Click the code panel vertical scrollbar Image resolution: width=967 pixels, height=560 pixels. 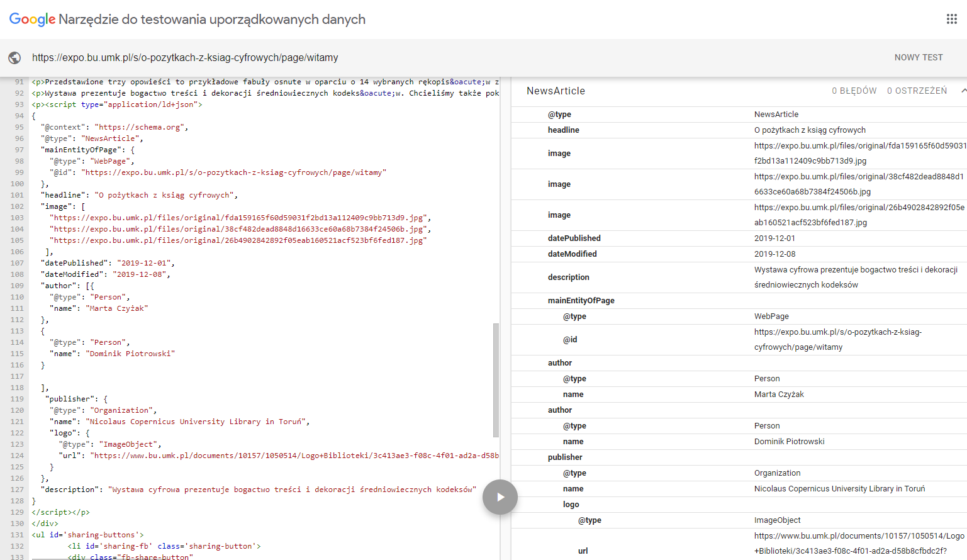tap(496, 380)
